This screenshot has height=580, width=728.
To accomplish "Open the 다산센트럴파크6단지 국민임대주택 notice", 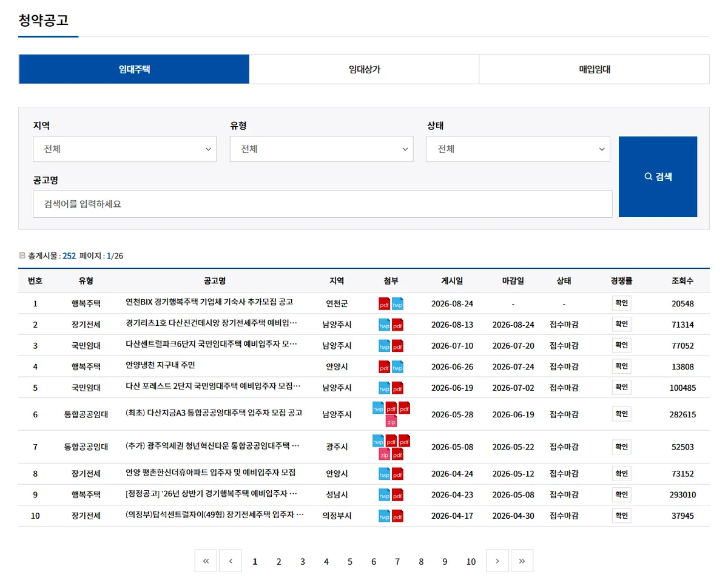I will pos(212,344).
